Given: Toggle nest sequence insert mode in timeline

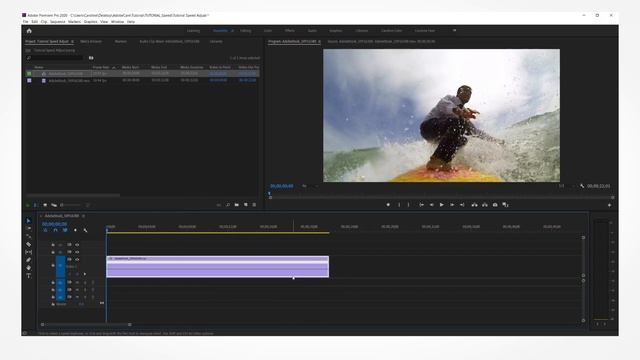Looking at the screenshot, I should (45, 231).
